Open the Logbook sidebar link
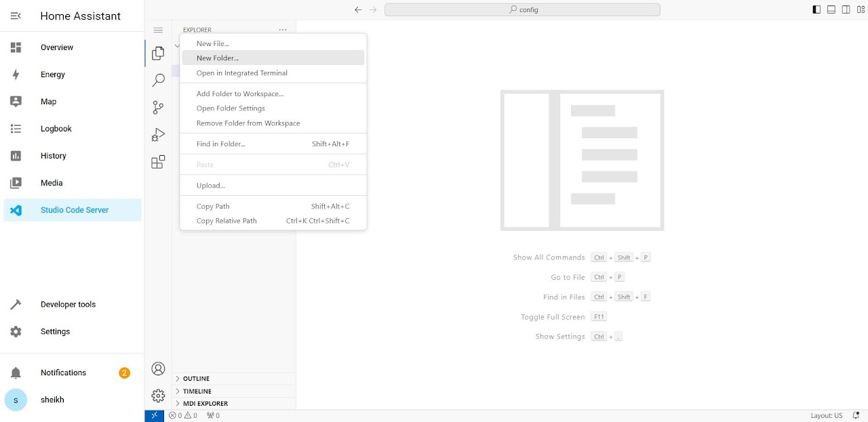Screen dimensions: 868x422 click(x=73, y=129)
